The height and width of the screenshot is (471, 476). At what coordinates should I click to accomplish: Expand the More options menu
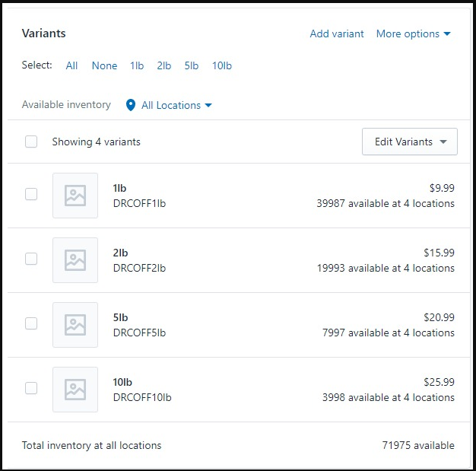413,33
